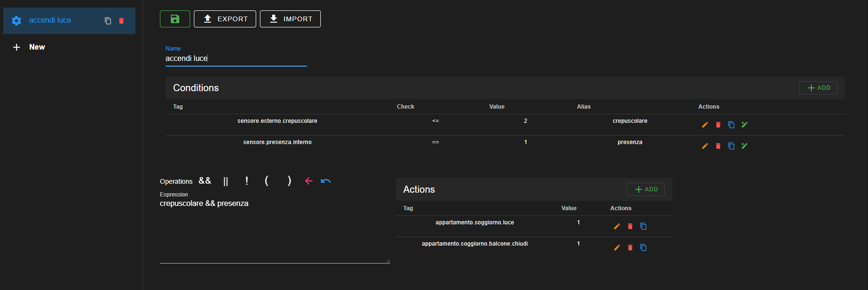This screenshot has width=868, height=290.
Task: Copy the appartamento.soggiorno.luce action
Action: (x=643, y=226)
